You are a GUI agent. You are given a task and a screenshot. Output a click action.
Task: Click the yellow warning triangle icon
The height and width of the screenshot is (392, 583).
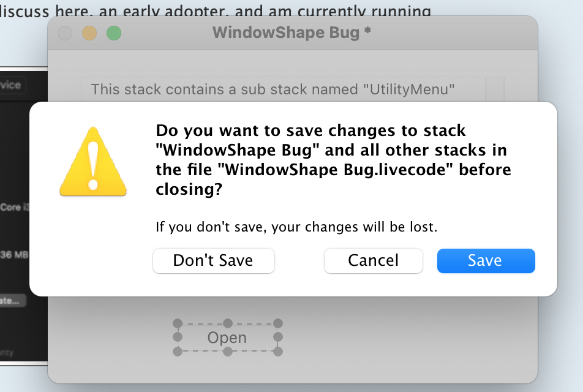point(92,162)
